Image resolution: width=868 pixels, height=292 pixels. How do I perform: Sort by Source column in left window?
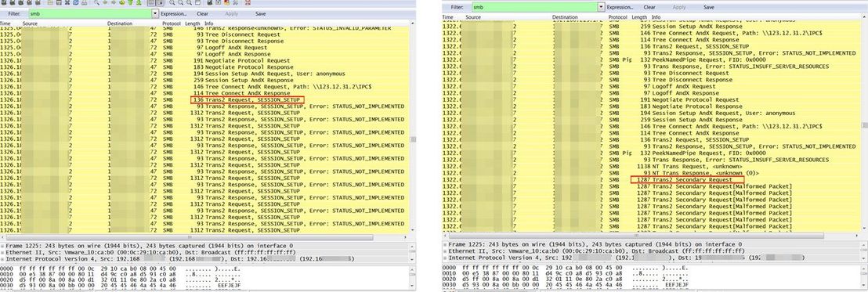pyautogui.click(x=31, y=23)
